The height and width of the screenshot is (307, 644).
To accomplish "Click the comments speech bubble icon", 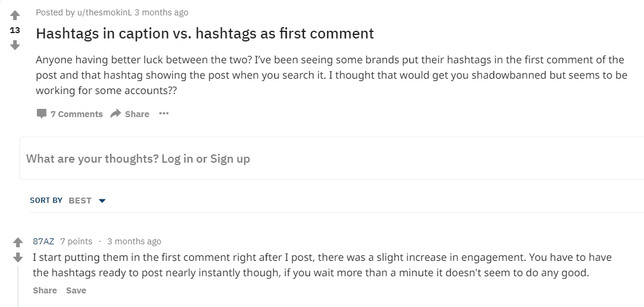I will 41,114.
